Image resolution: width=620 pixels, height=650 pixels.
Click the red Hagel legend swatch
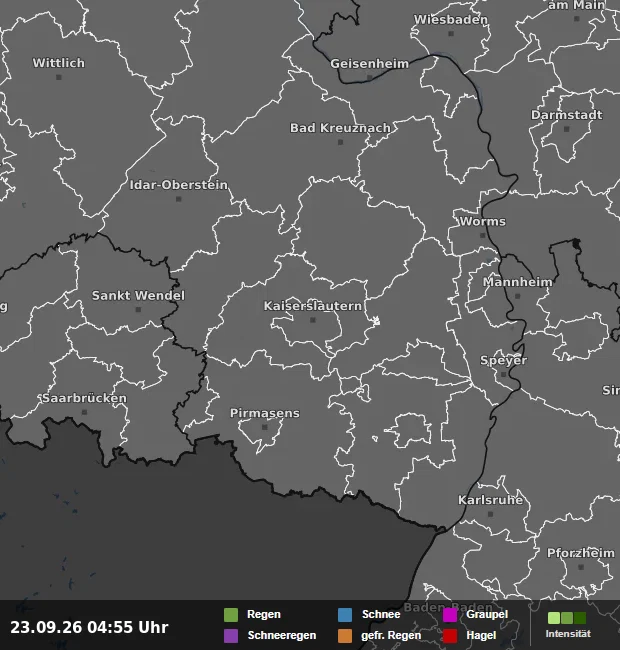pos(450,636)
